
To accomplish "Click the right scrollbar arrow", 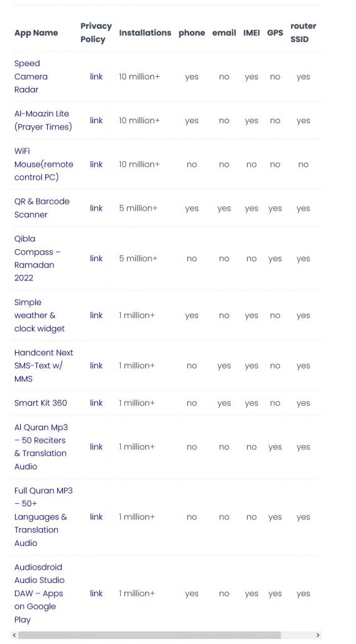I will (318, 635).
